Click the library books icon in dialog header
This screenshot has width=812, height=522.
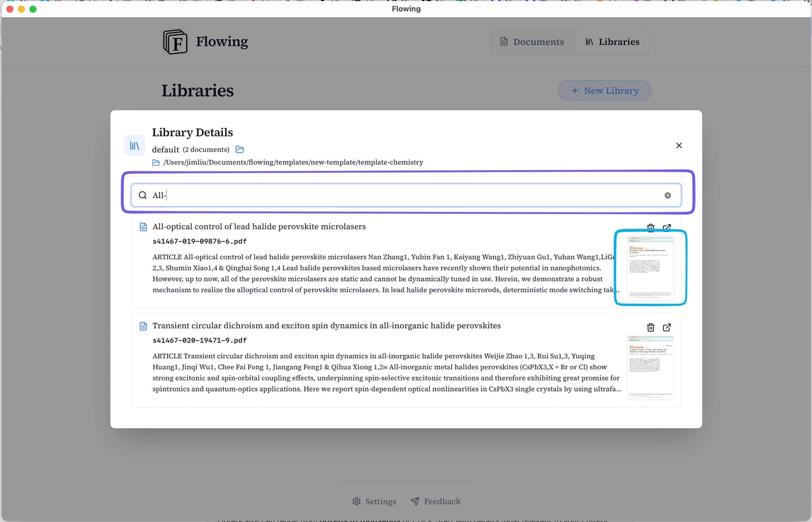tap(134, 146)
